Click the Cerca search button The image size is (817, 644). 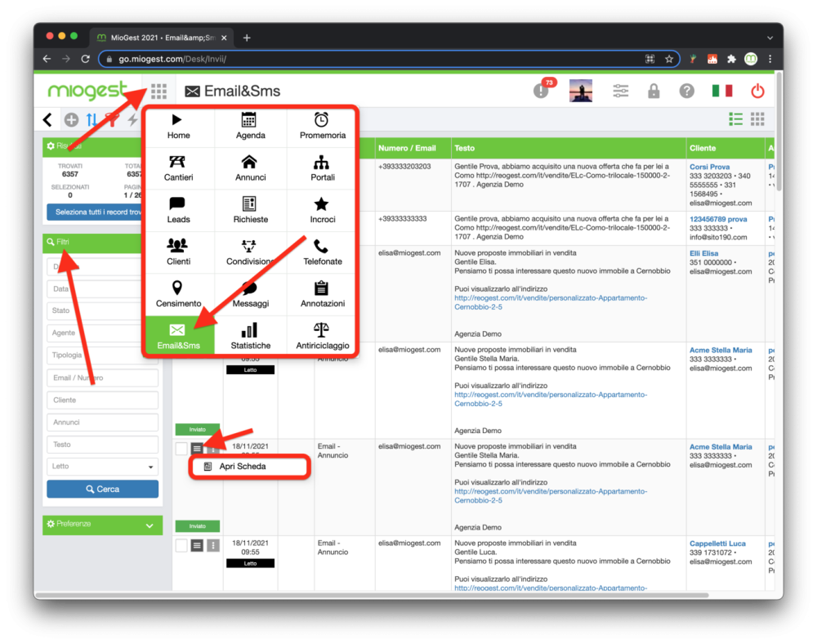[103, 490]
